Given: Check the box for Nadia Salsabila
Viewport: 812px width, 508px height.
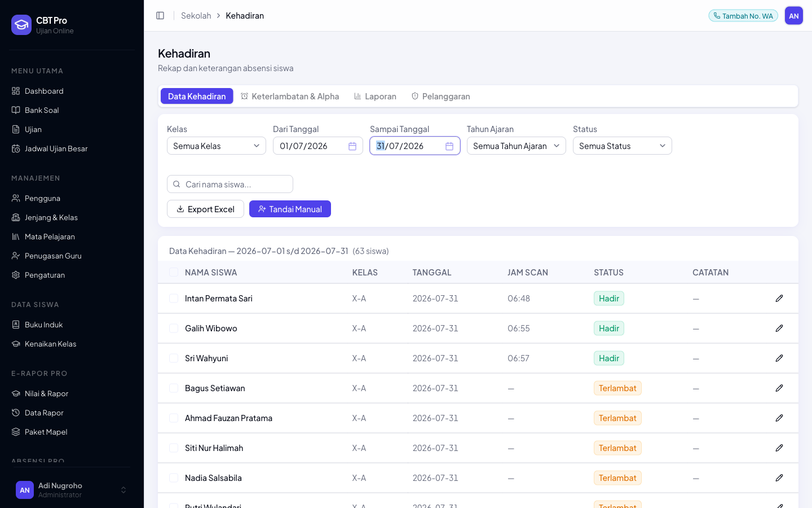Looking at the screenshot, I should coord(174,478).
